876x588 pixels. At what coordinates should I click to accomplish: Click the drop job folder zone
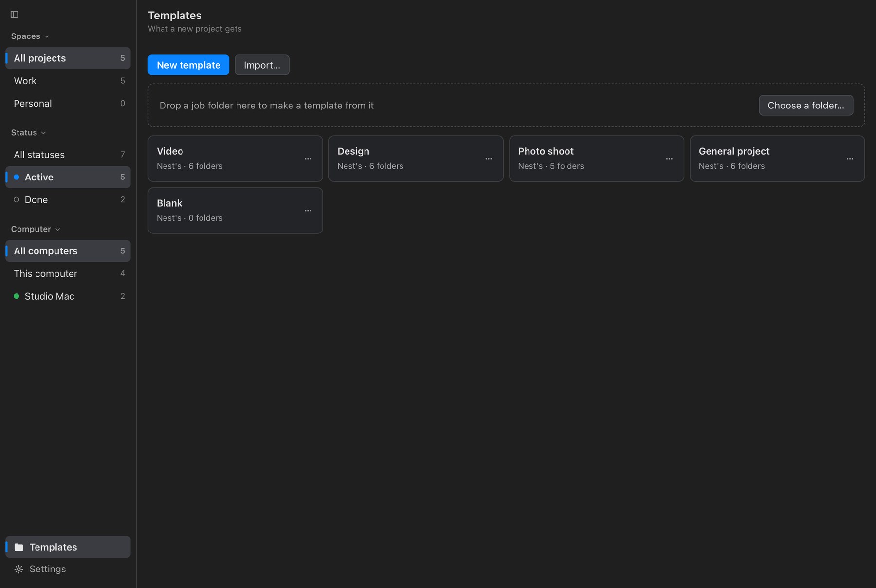click(x=506, y=106)
